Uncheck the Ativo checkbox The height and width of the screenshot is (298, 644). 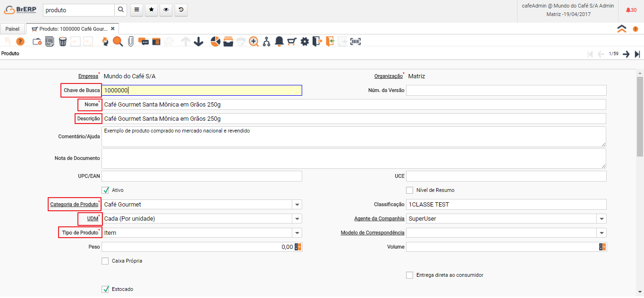click(x=106, y=190)
